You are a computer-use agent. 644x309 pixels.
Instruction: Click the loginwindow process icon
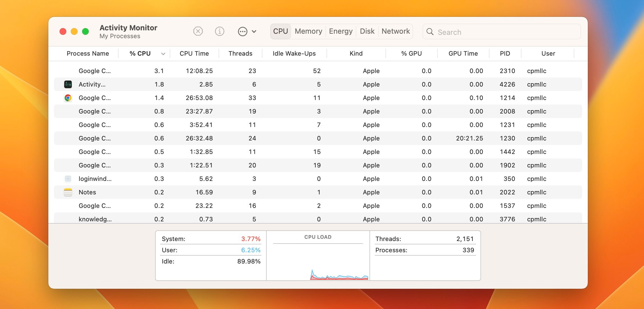(68, 179)
